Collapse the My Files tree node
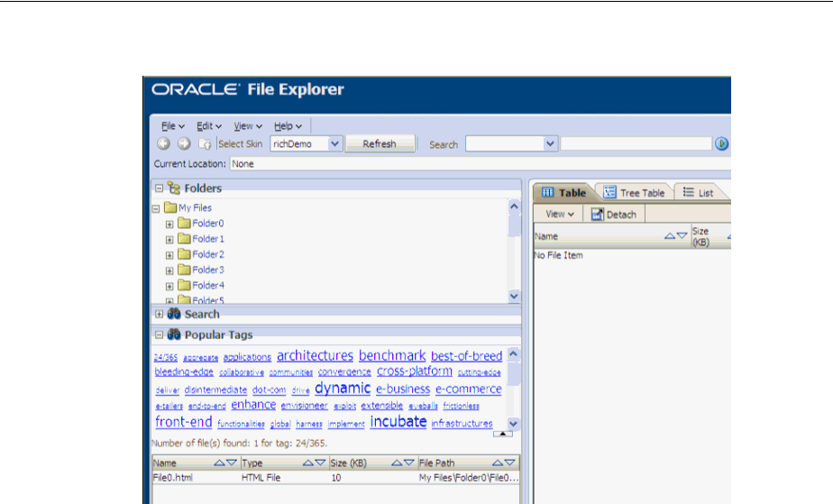 pyautogui.click(x=156, y=208)
